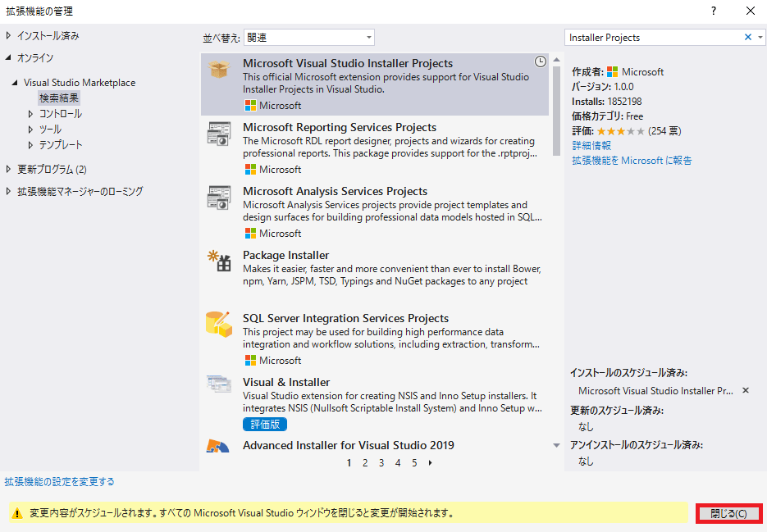The height and width of the screenshot is (532, 767).
Task: Expand the テンプレート category
Action: coord(30,145)
